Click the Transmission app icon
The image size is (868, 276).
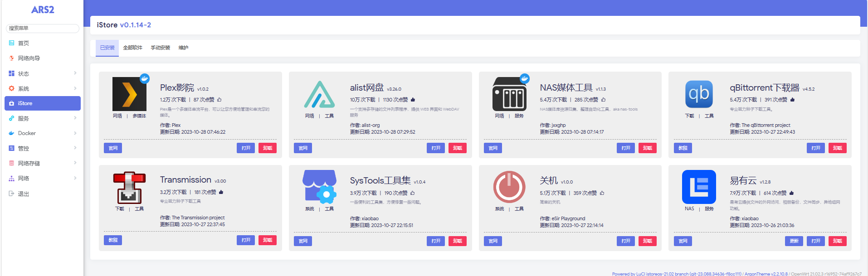tap(129, 188)
